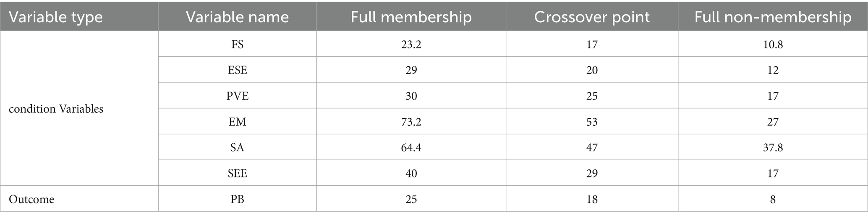Select the SA variable name cell
This screenshot has width=868, height=219.
click(x=237, y=148)
